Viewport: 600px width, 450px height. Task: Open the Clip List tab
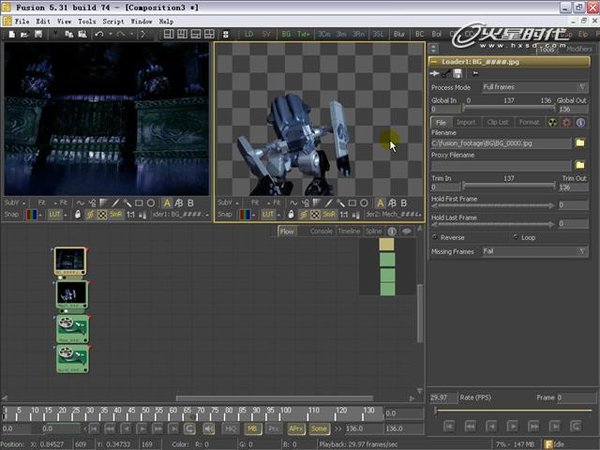pyautogui.click(x=498, y=122)
